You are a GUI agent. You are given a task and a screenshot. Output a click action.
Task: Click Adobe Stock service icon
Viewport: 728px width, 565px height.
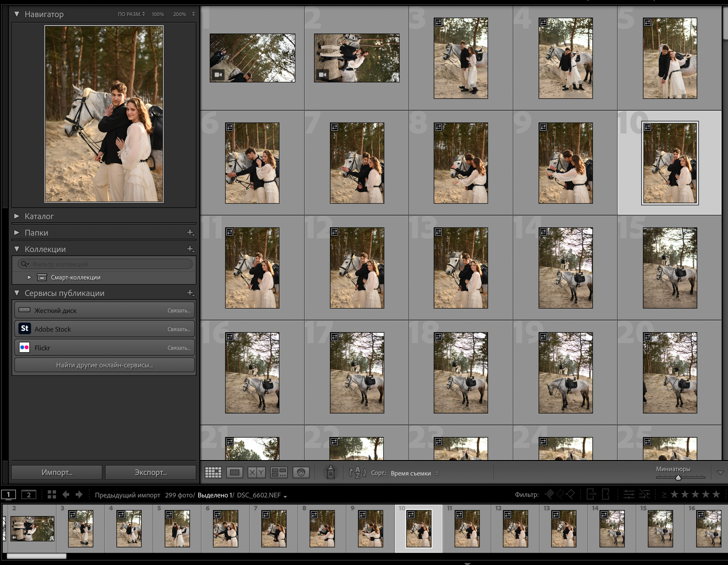click(25, 329)
